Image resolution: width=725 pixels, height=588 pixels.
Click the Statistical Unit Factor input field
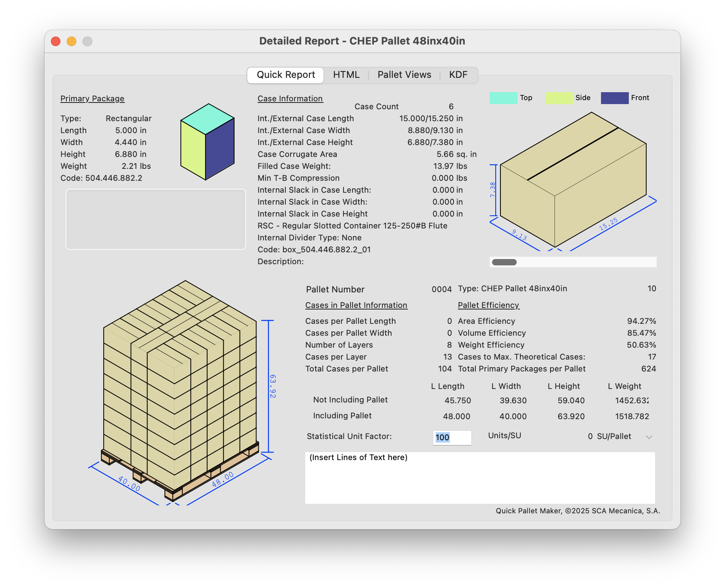pyautogui.click(x=452, y=437)
